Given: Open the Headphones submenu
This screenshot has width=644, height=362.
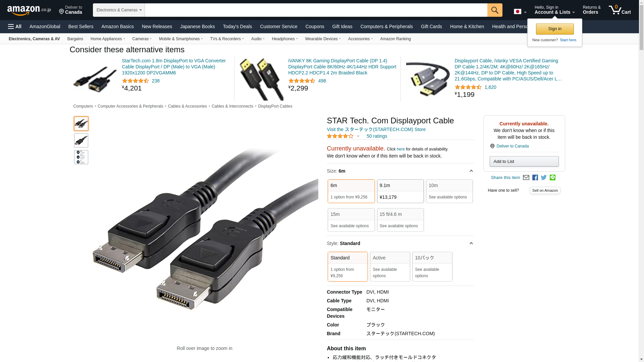Looking at the screenshot, I should click(285, 39).
